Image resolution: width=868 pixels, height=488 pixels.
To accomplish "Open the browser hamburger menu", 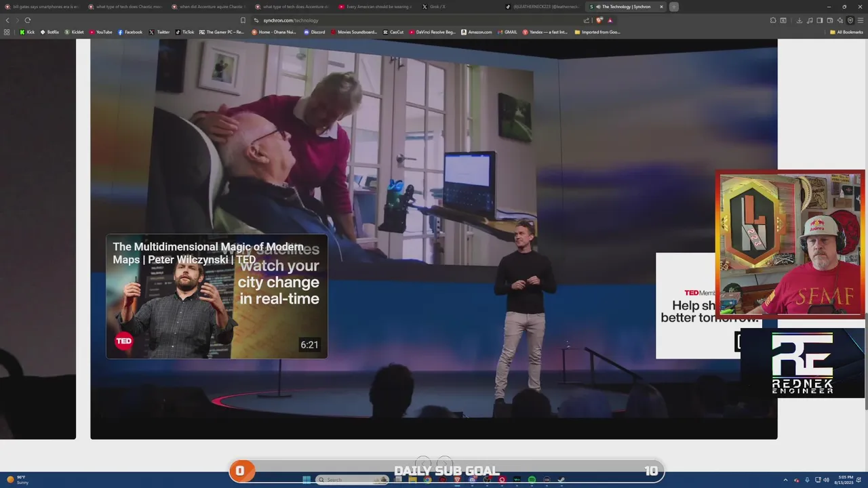I will click(860, 20).
